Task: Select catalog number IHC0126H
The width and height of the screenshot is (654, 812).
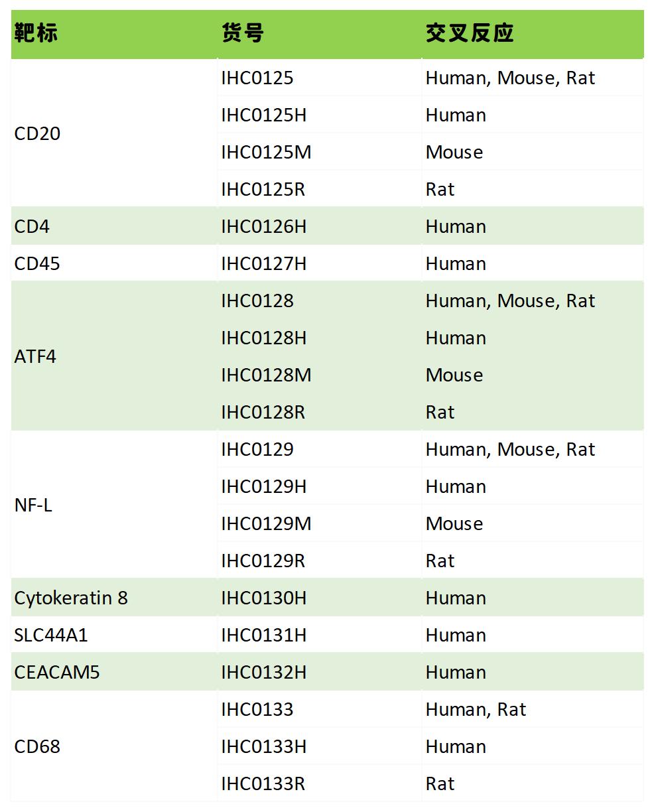Action: click(x=264, y=227)
